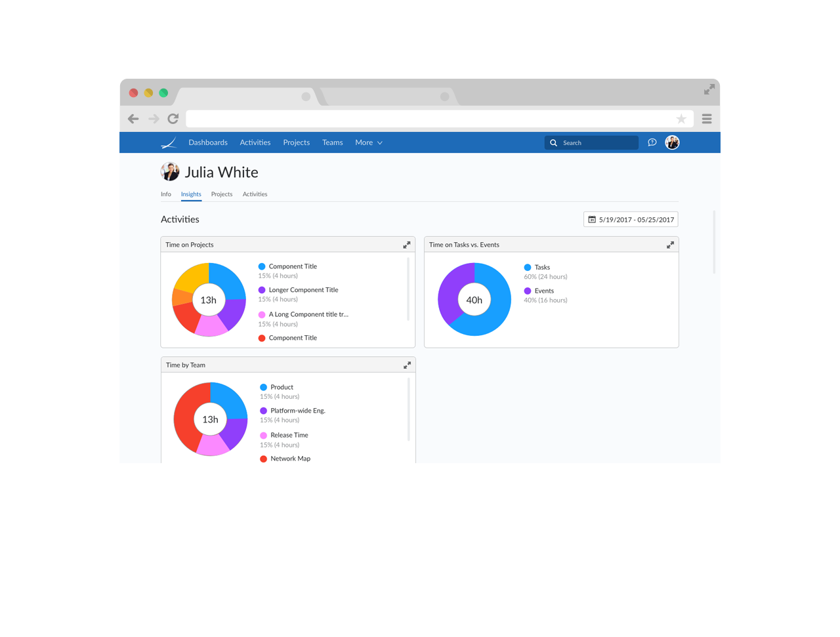Reload the page with refresh icon
Screen dimensions: 840x637
point(173,119)
